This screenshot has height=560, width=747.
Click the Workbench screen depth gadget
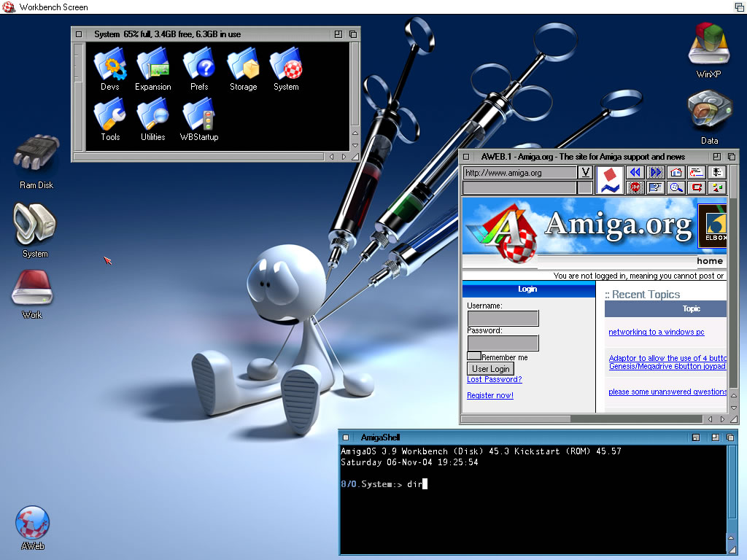click(740, 7)
